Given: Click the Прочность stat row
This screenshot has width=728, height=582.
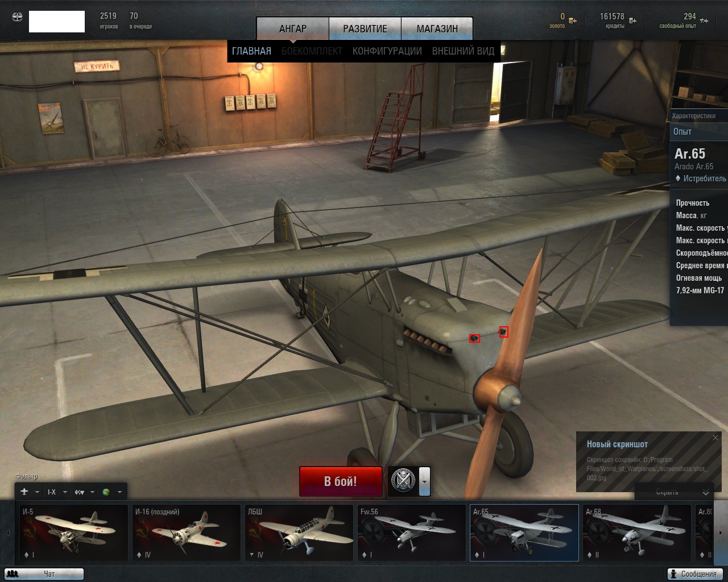Looking at the screenshot, I should tap(693, 203).
